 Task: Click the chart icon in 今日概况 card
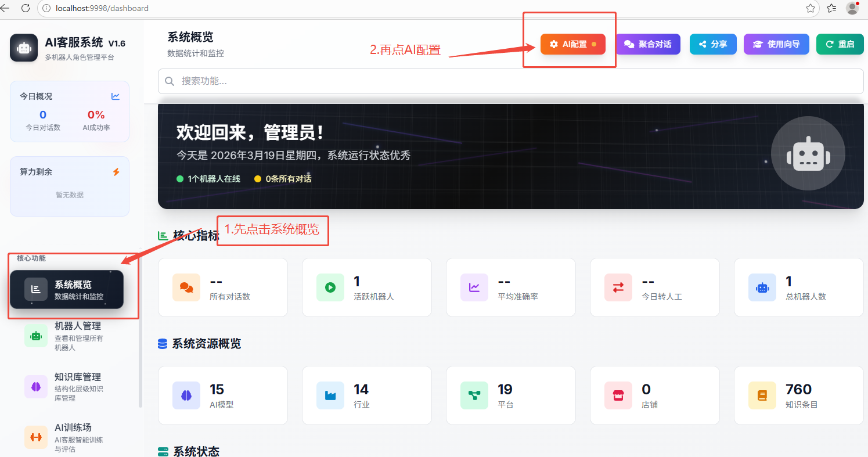pyautogui.click(x=116, y=96)
